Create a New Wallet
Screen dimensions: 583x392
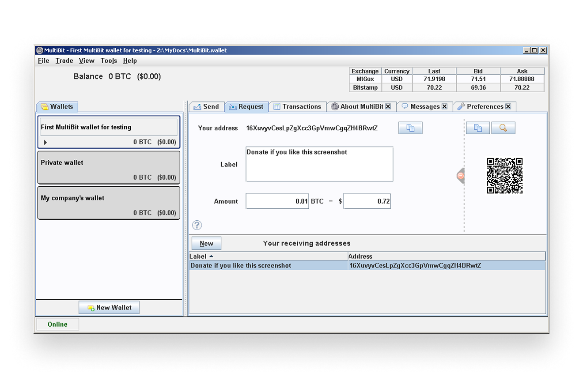(x=109, y=308)
